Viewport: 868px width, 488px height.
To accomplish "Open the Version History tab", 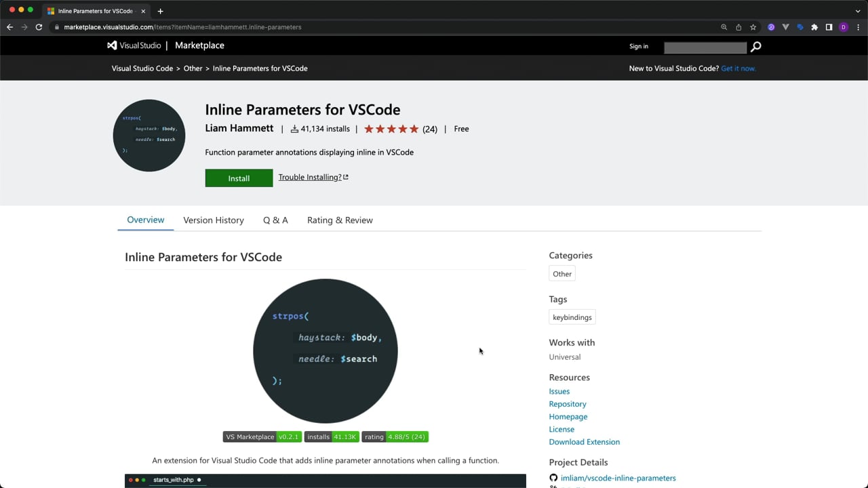I will (214, 220).
